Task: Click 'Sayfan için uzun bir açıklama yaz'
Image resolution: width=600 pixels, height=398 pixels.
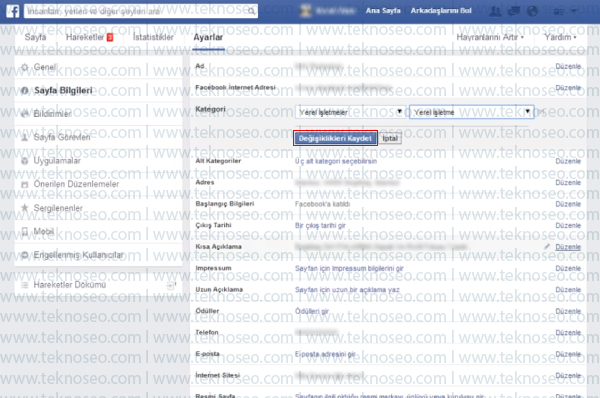Action: [x=347, y=290]
